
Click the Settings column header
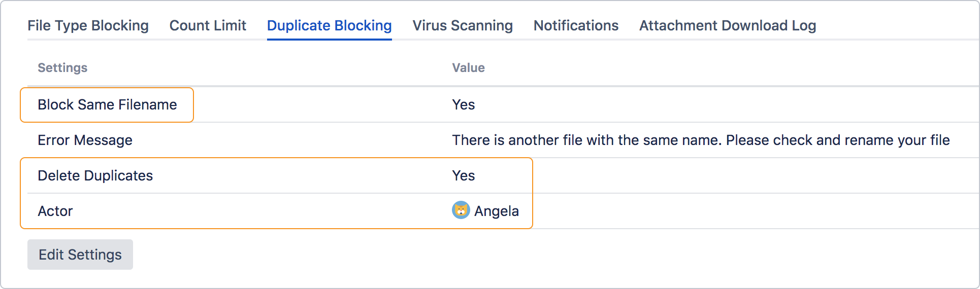[x=62, y=68]
